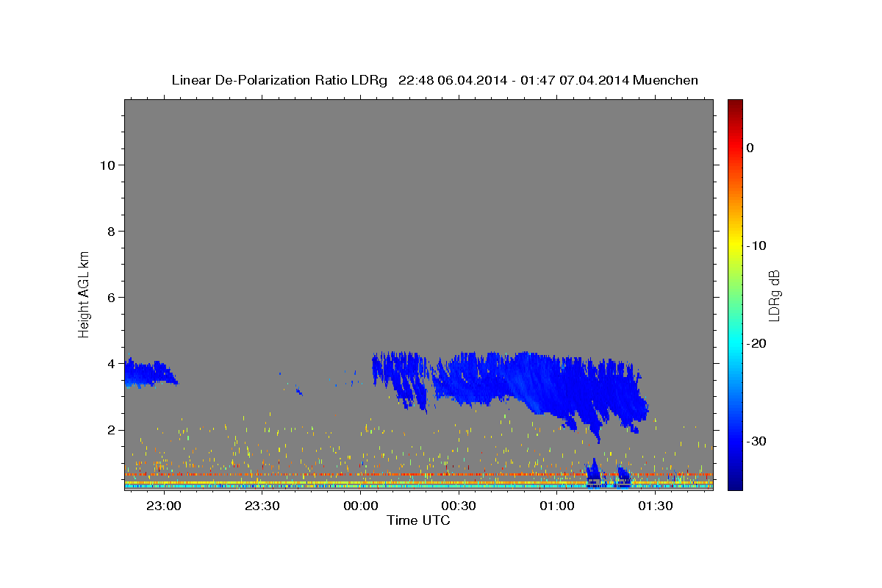Click the plot title mentioning Muenchen
This screenshot has height=588, width=882.
(x=434, y=80)
